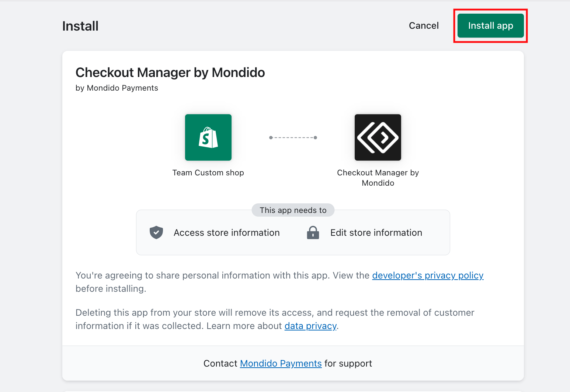Click the 'by Mondido Payments' subtitle
Viewport: 570px width, 392px height.
117,88
